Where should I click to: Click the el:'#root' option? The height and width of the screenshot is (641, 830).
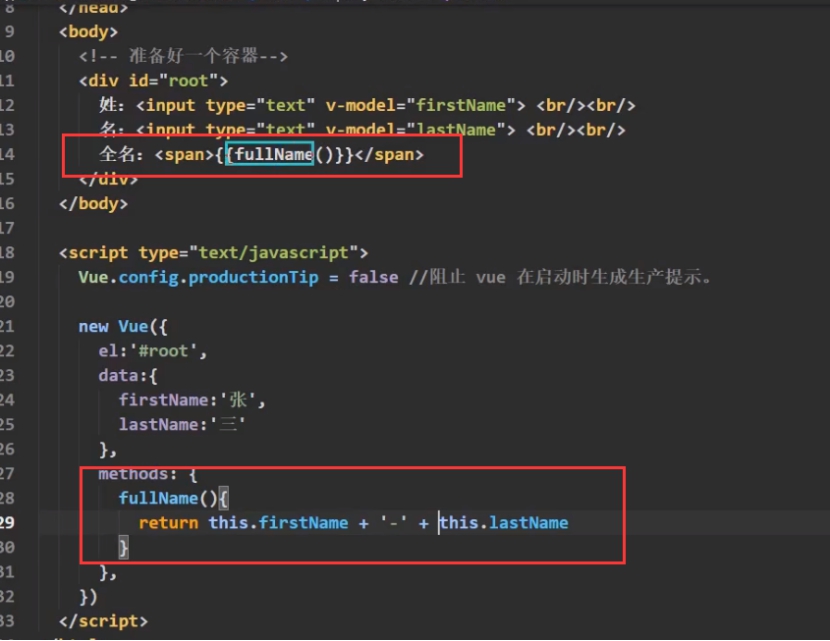[x=152, y=351]
